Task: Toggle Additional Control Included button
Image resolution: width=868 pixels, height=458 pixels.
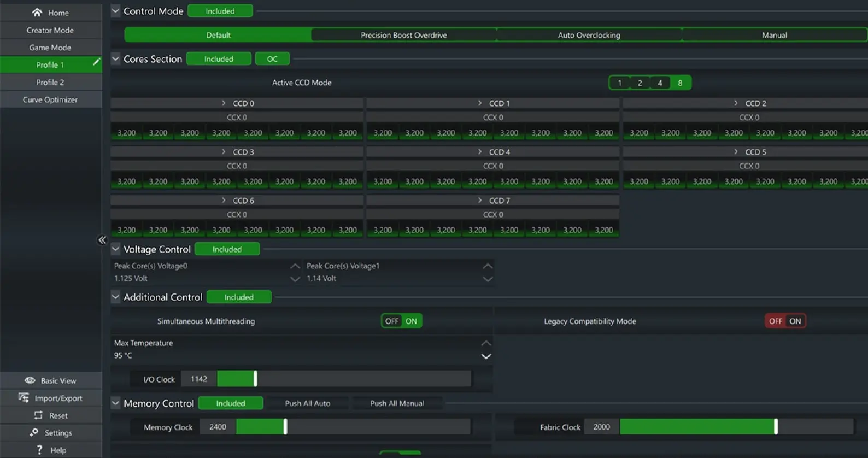Action: coord(239,297)
